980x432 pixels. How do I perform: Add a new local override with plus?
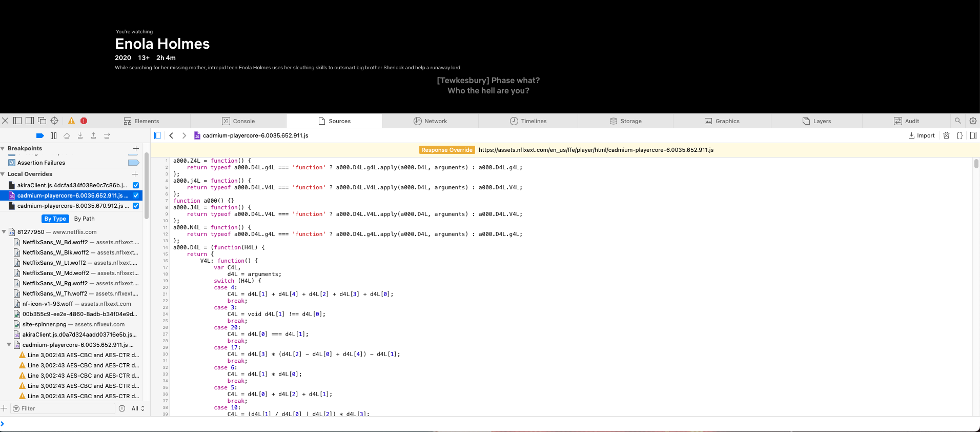[135, 174]
